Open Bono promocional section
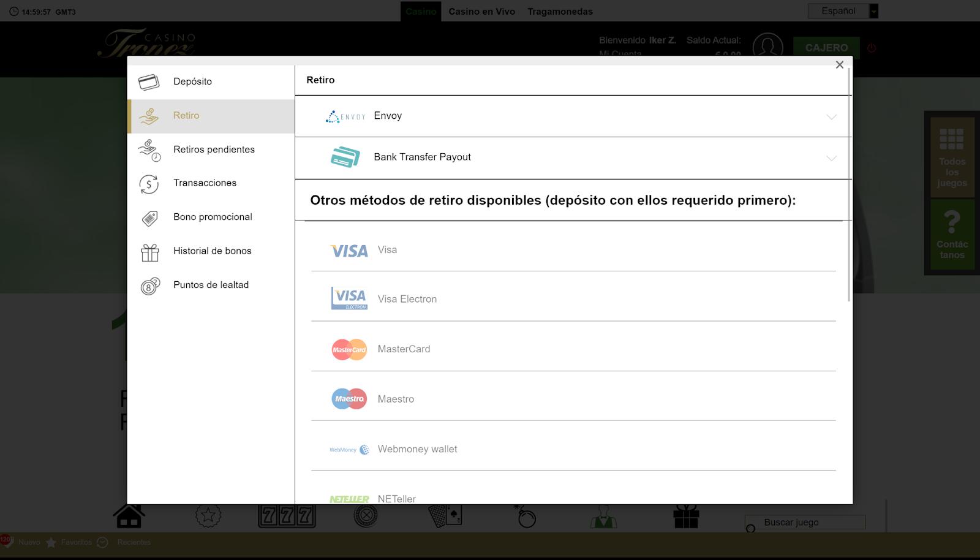The width and height of the screenshot is (980, 560). [211, 218]
